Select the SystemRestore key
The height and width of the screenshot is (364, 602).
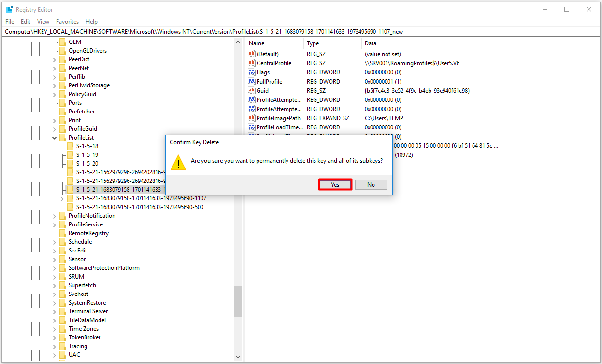[x=87, y=303]
